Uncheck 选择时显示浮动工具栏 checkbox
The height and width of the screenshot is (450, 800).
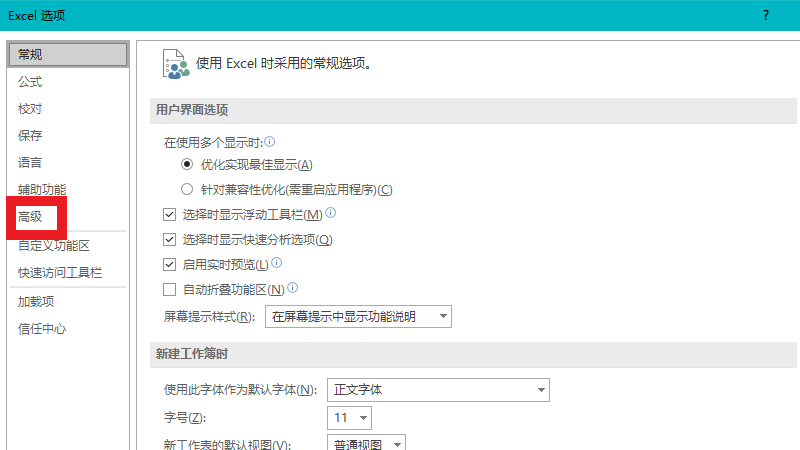(169, 214)
